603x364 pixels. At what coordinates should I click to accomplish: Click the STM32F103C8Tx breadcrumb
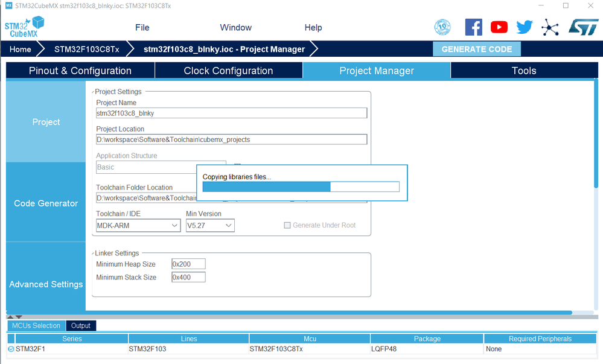click(x=86, y=49)
